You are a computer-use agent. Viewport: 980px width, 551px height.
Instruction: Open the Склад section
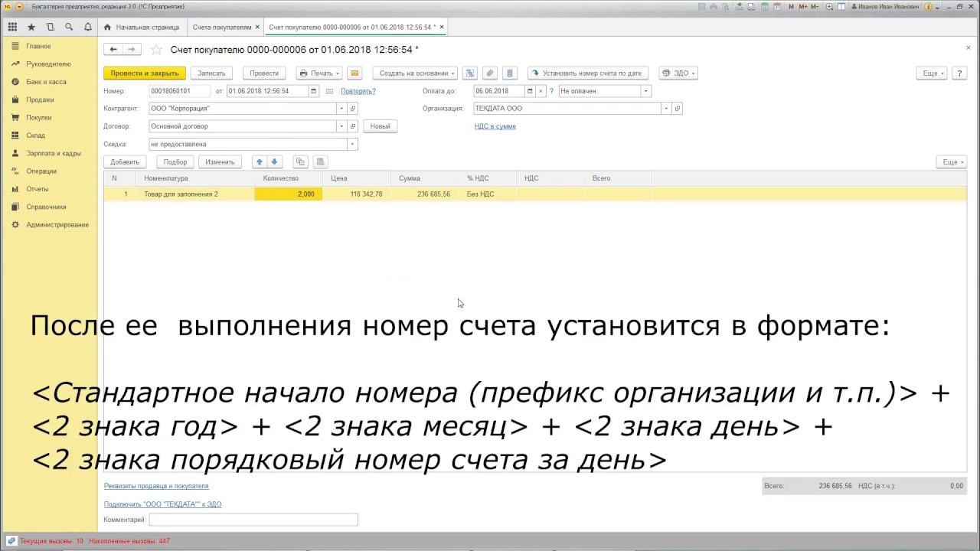36,135
